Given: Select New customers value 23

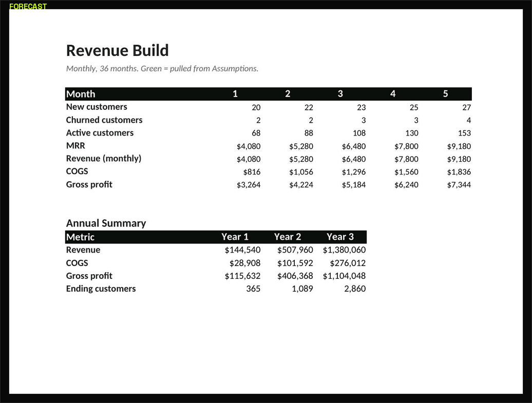Looking at the screenshot, I should (x=362, y=107).
